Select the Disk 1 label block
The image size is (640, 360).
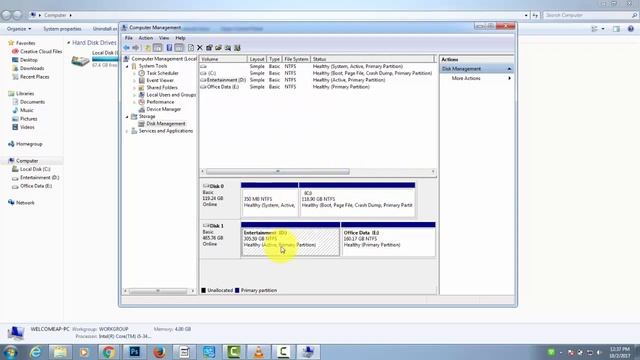pyautogui.click(x=220, y=239)
